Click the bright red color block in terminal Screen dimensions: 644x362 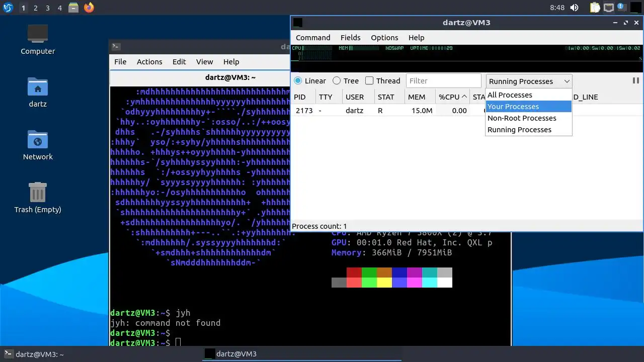pos(354,283)
